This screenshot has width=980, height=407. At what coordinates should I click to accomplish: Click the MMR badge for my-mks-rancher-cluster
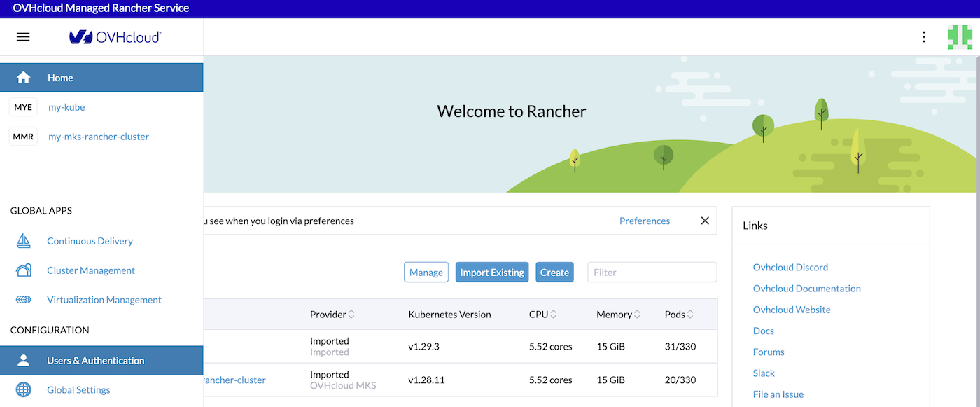[x=23, y=136]
